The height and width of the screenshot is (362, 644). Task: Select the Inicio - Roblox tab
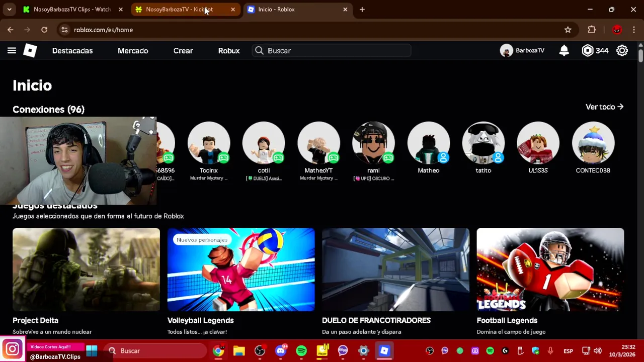tap(297, 9)
